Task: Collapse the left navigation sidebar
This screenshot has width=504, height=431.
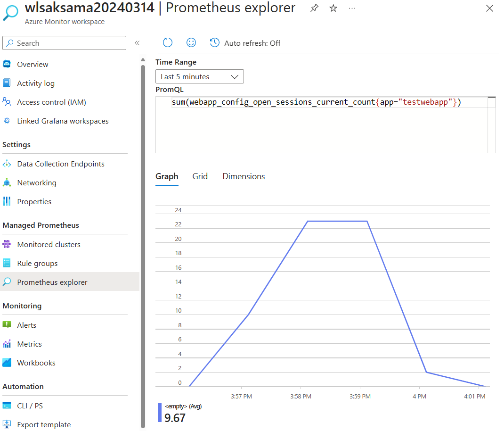Action: click(137, 42)
